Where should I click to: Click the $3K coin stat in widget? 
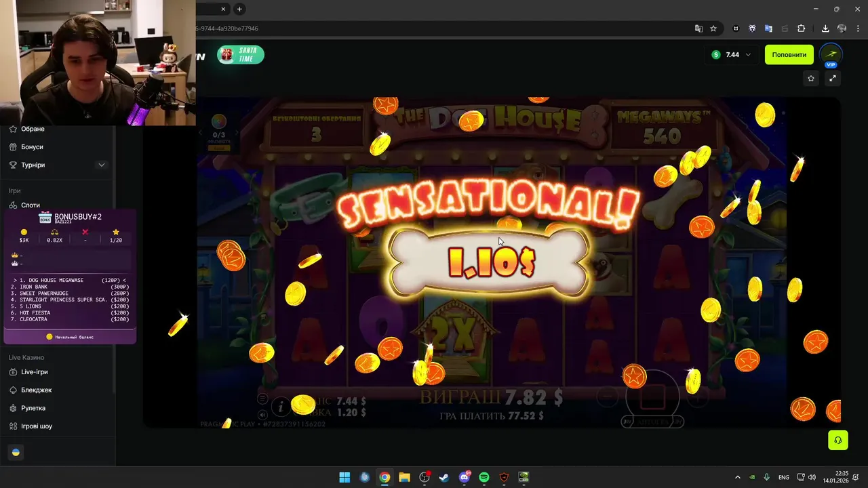click(x=24, y=236)
